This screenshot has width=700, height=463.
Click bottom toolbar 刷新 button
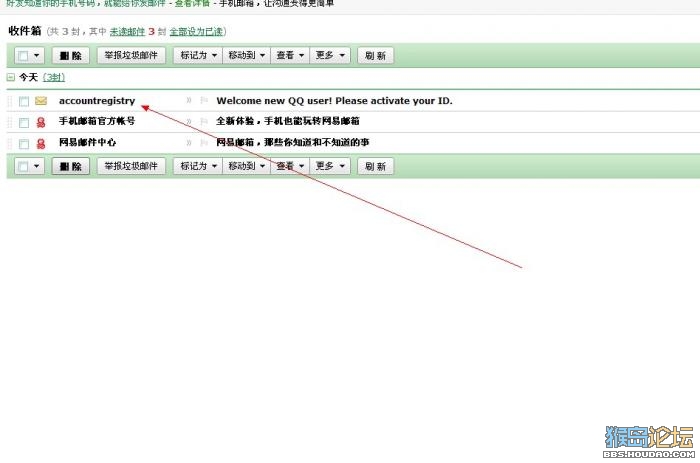(375, 166)
